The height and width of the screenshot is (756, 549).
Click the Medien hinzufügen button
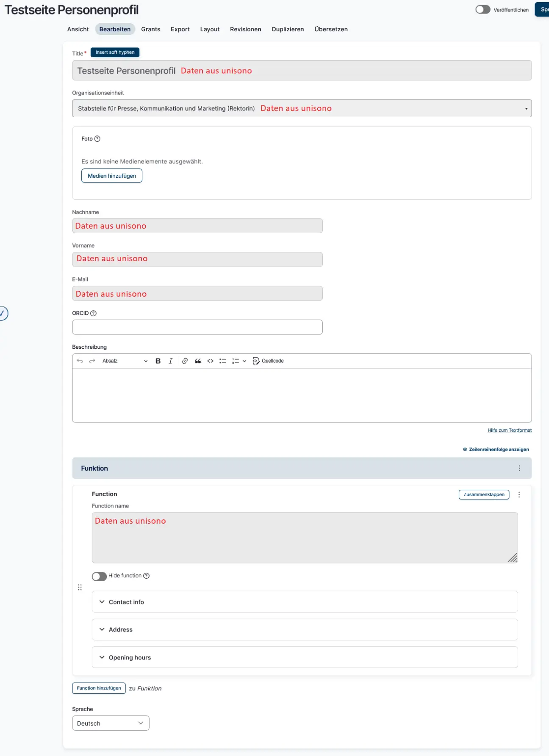tap(112, 176)
